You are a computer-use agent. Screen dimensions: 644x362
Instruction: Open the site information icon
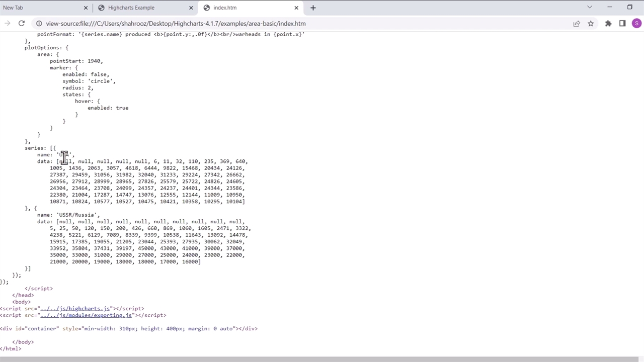[39, 23]
